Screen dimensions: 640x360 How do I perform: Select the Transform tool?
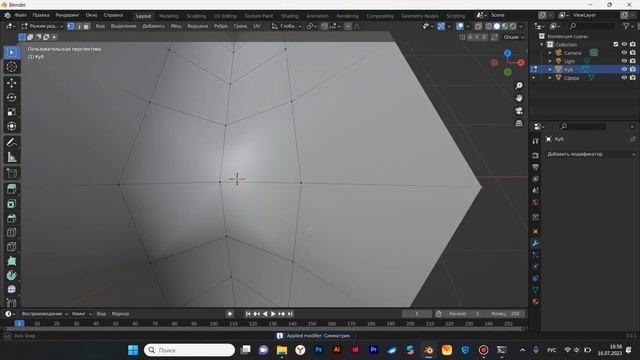click(x=11, y=126)
